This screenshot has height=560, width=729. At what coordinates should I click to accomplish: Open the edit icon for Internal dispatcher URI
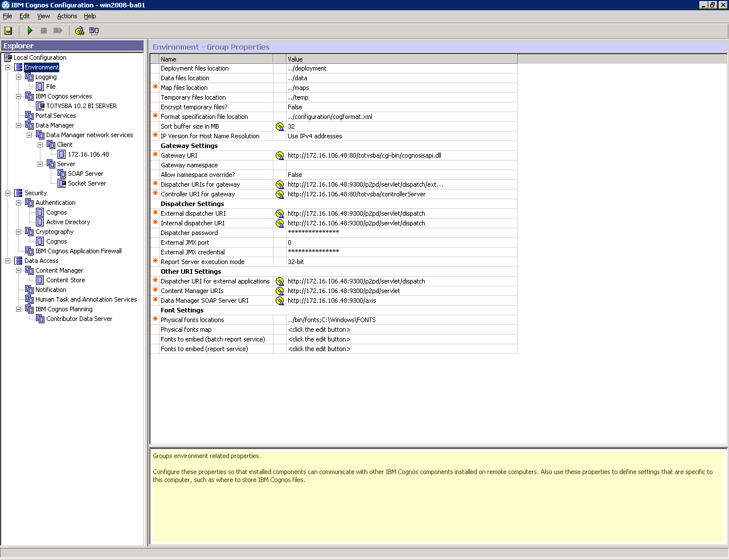click(x=280, y=223)
